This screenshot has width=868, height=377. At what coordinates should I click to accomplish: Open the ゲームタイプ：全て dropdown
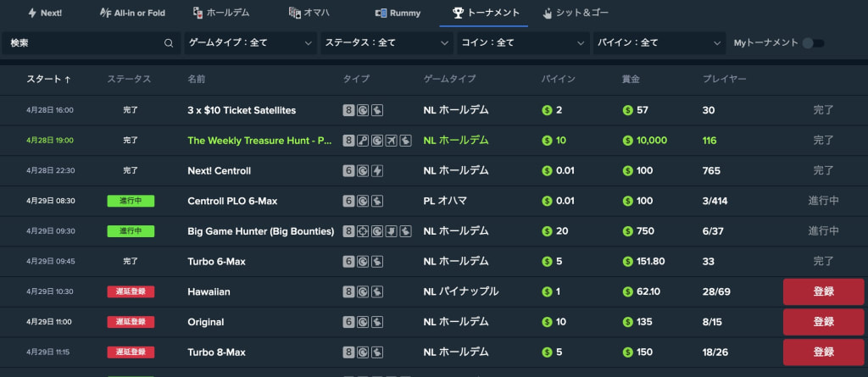pyautogui.click(x=250, y=43)
